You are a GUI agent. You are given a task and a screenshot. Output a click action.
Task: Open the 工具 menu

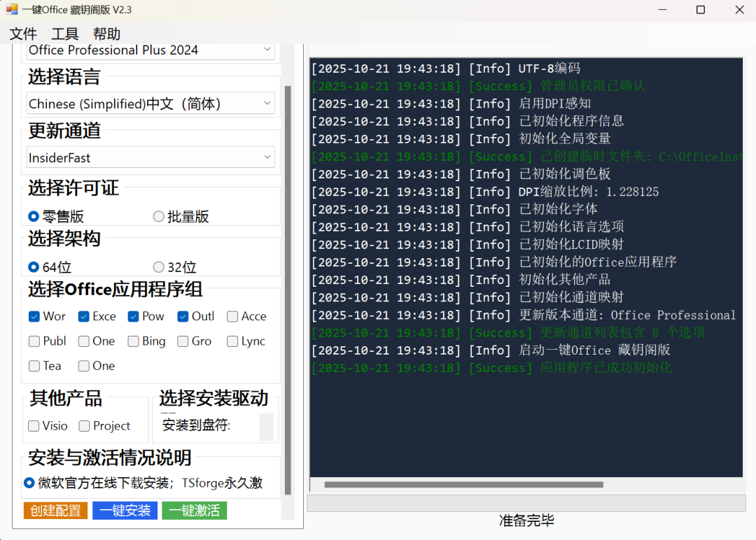coord(65,34)
